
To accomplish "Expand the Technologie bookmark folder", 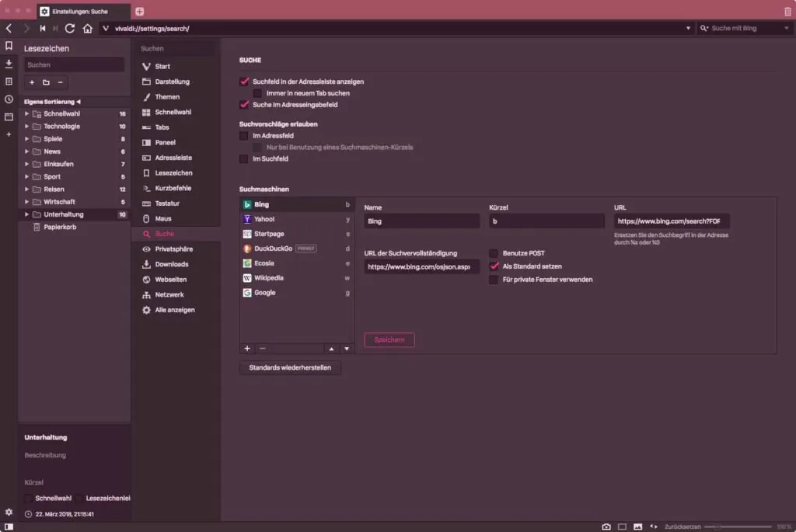I will (x=27, y=127).
